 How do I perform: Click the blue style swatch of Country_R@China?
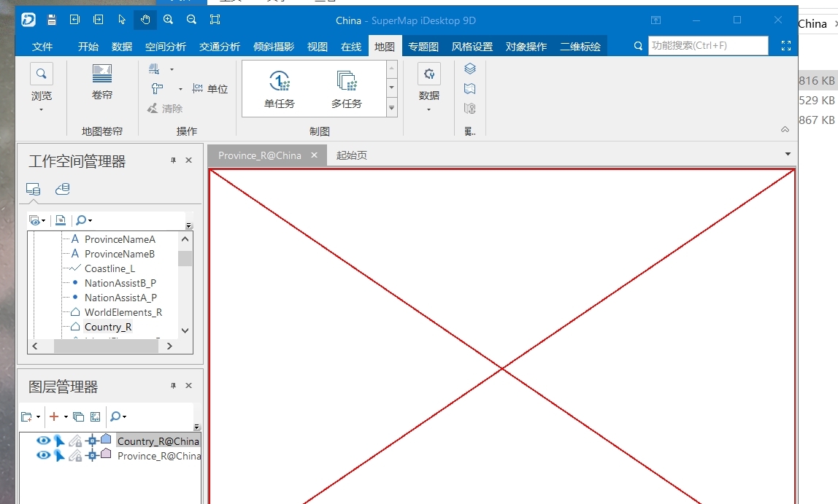(x=106, y=439)
